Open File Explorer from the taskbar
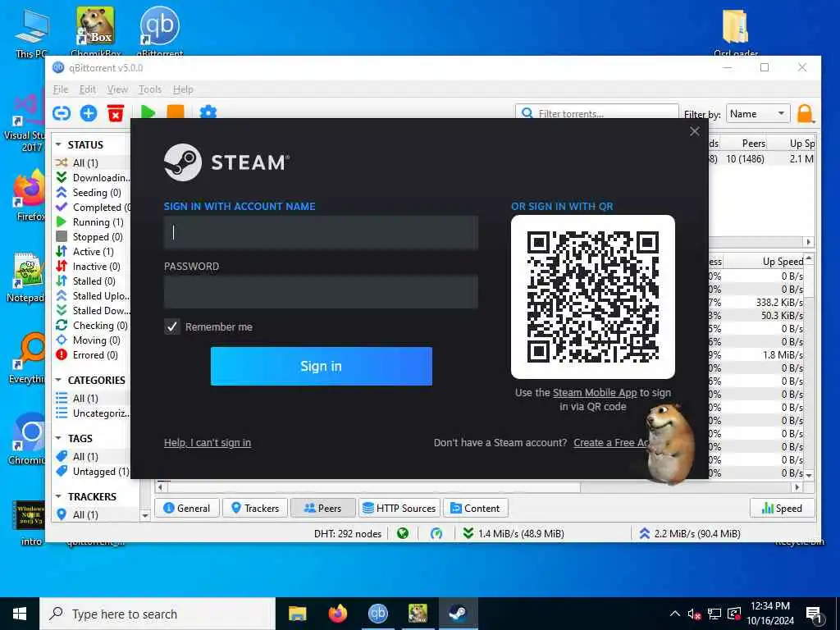 [297, 614]
